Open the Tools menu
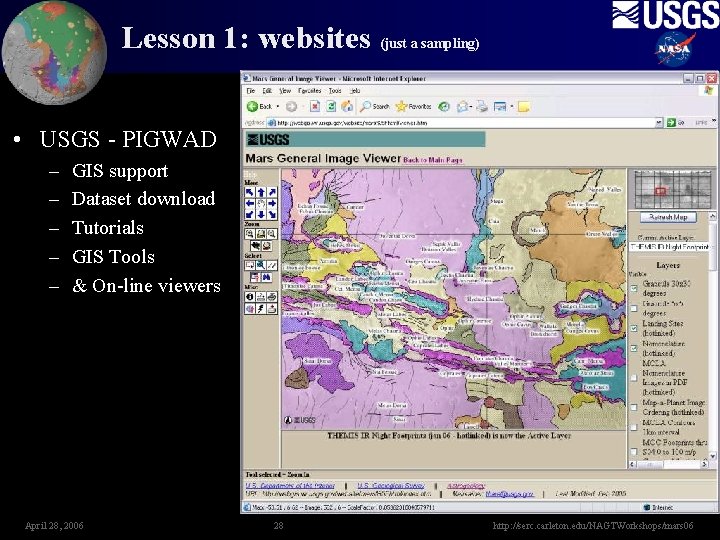 (x=335, y=91)
